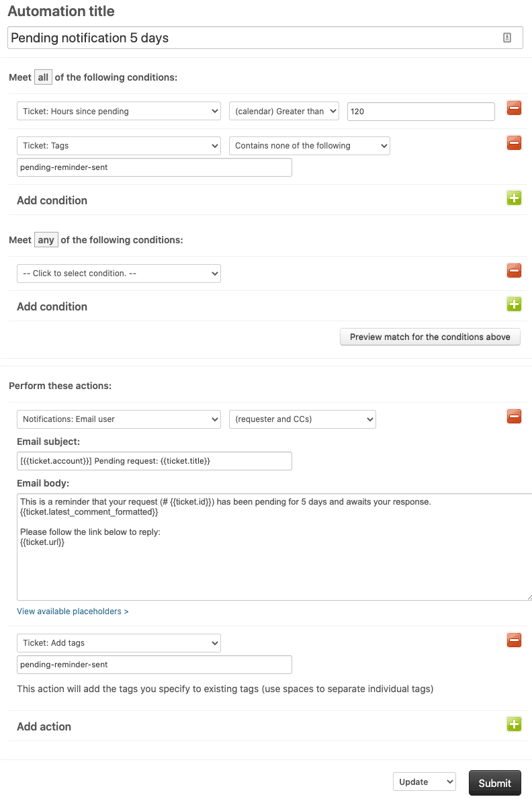Open the View available placeholders link
This screenshot has width=532, height=799.
(x=69, y=611)
